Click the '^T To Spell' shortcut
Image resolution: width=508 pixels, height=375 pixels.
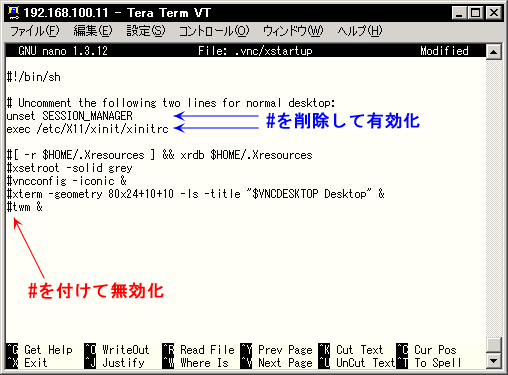pos(429,363)
